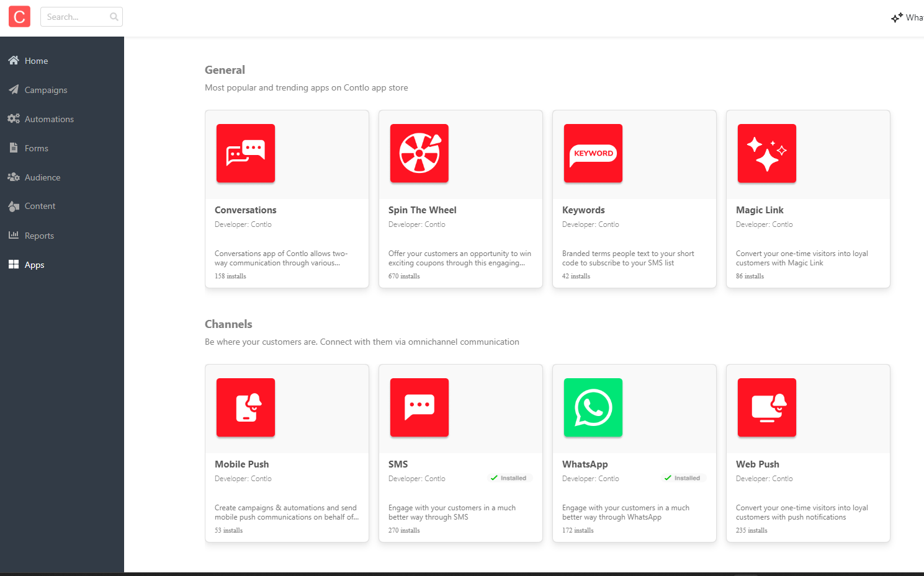
Task: Select Content in sidebar
Action: 40,206
